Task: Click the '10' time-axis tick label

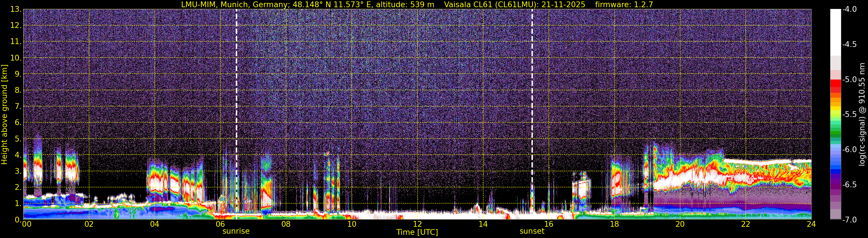Action: pos(352,224)
